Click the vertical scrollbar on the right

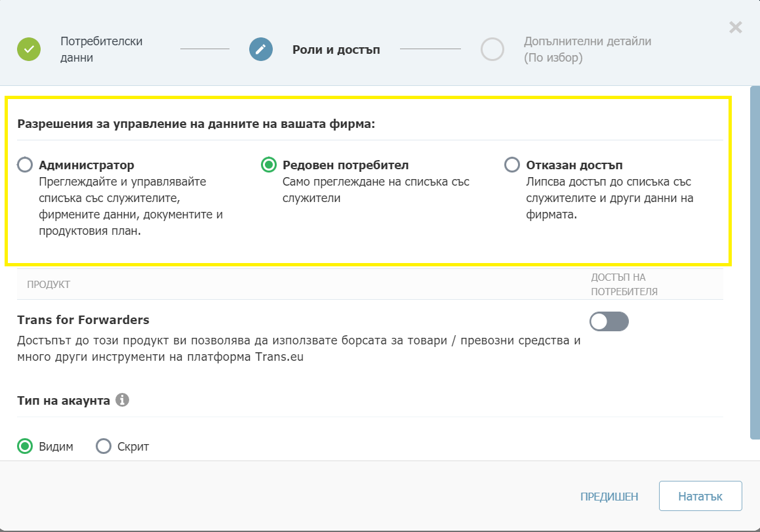coord(755,262)
